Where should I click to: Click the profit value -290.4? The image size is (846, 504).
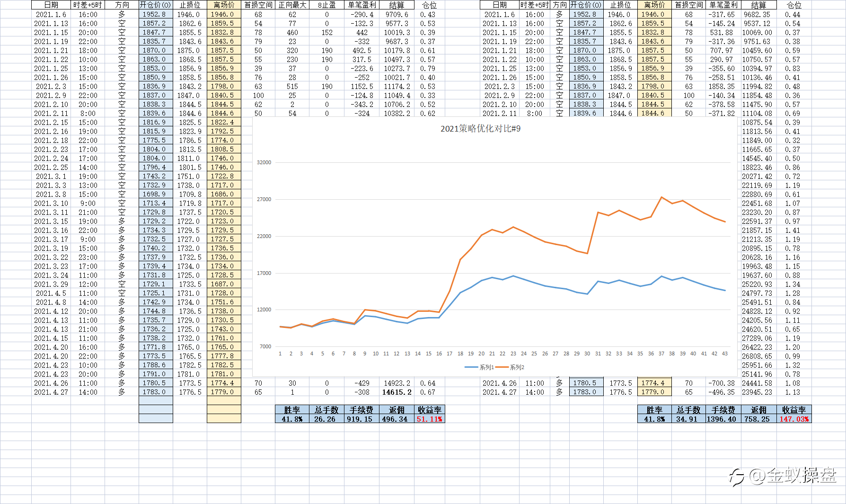click(362, 15)
